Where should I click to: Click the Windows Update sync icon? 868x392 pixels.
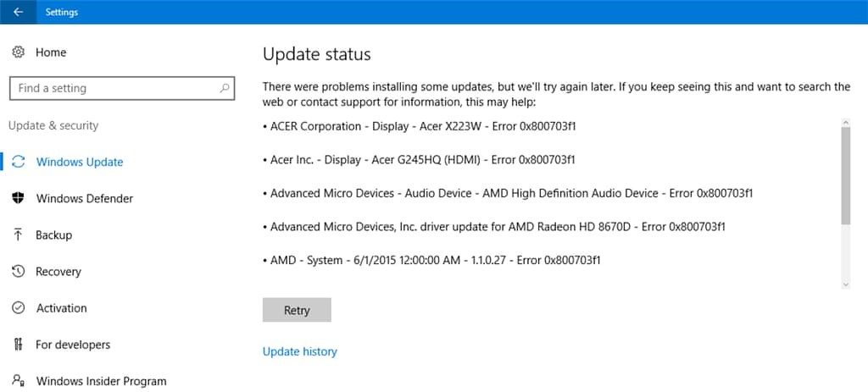pyautogui.click(x=18, y=162)
